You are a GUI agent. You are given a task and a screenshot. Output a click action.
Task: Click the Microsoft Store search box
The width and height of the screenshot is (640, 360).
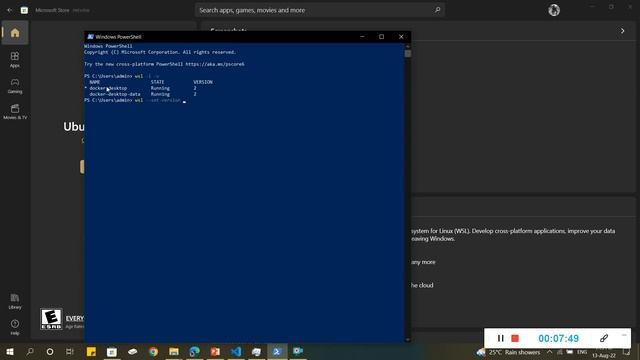click(320, 10)
